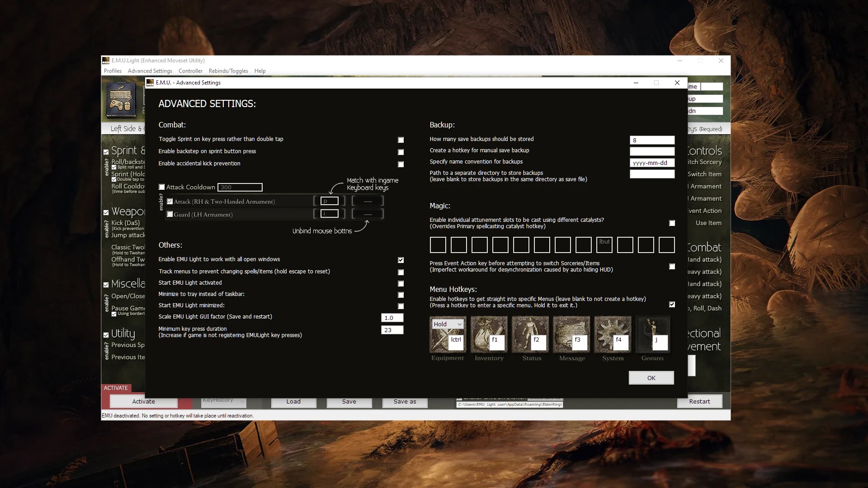Click the Save button
Image resolution: width=868 pixels, height=488 pixels.
point(349,401)
